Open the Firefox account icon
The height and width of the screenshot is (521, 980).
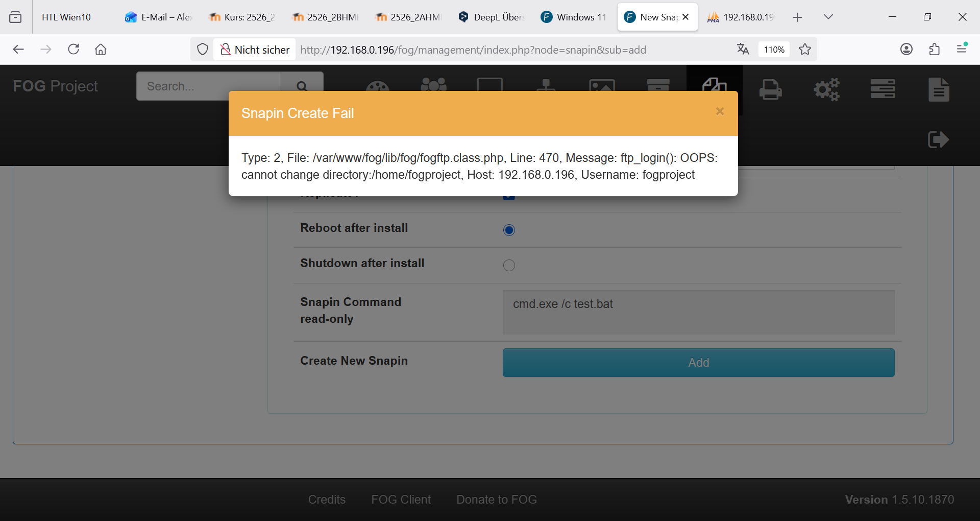pyautogui.click(x=906, y=49)
